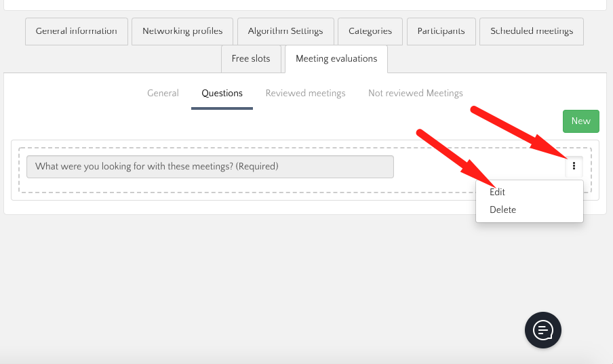Choose Delete in the question menu
Screen dimensions: 613x364
[x=503, y=209]
